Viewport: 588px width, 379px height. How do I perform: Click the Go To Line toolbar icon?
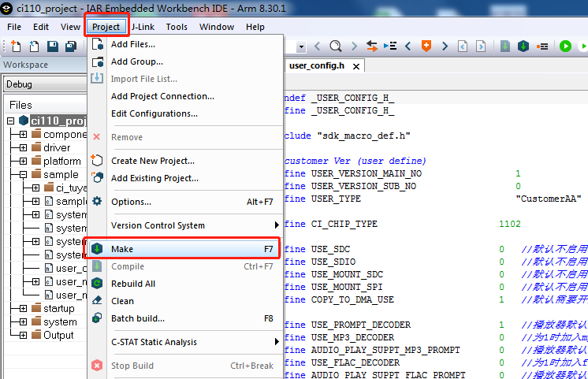click(x=390, y=46)
